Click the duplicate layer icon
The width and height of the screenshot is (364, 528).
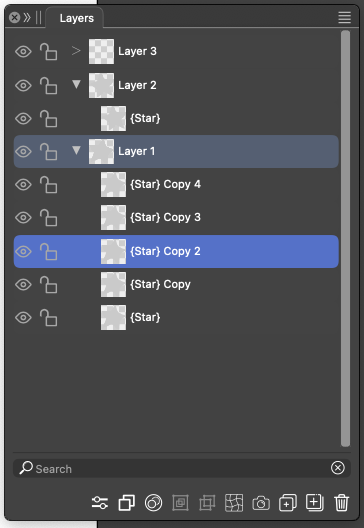click(288, 503)
